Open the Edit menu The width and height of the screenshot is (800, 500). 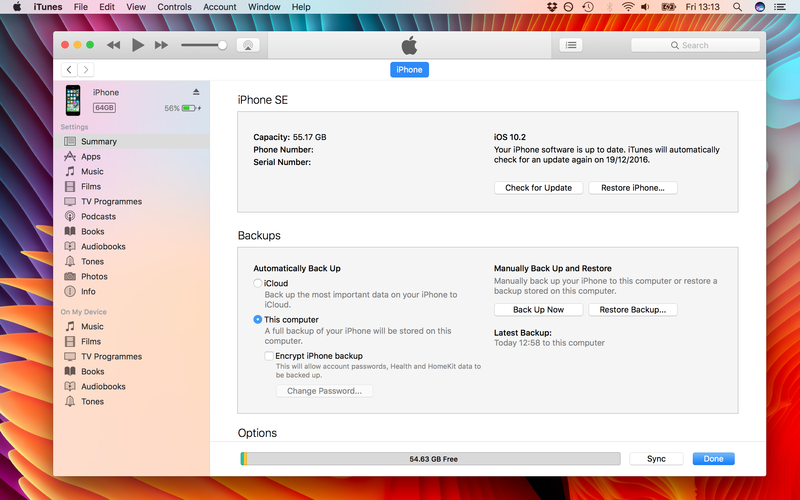coord(107,7)
